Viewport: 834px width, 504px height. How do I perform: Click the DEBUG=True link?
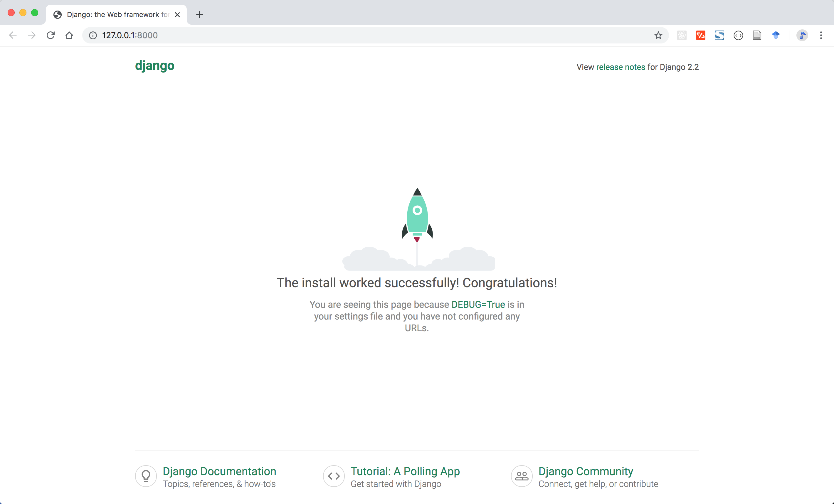coord(478,304)
